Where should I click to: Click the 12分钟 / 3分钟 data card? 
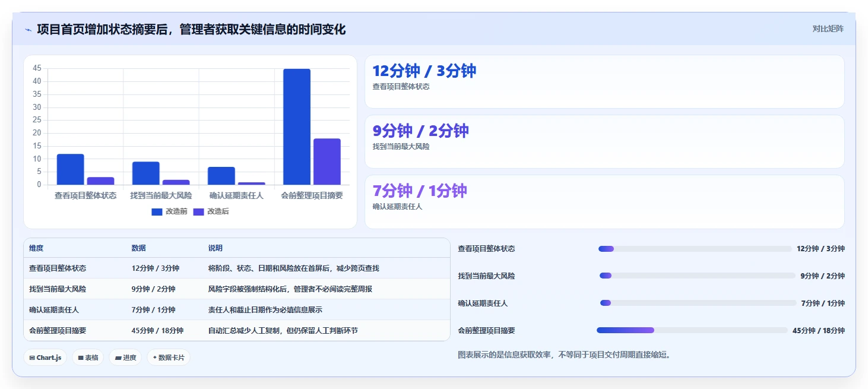click(x=604, y=82)
